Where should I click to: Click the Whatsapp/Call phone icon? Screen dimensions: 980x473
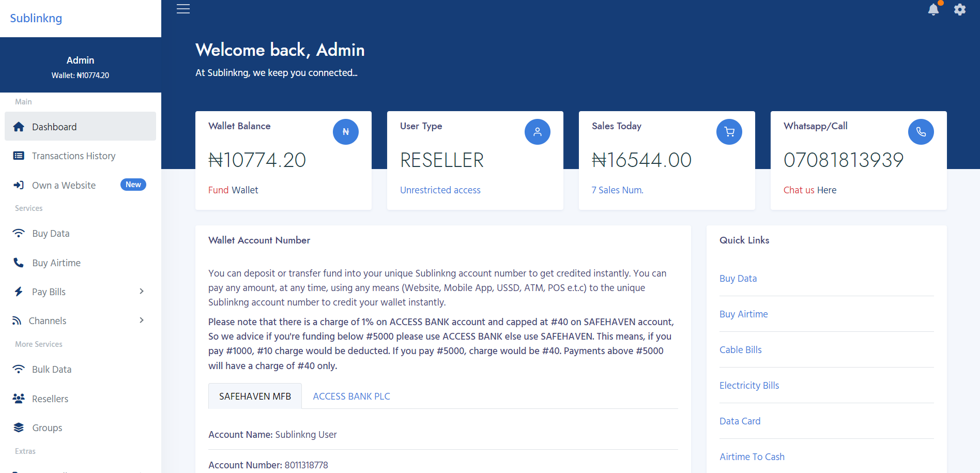click(921, 132)
